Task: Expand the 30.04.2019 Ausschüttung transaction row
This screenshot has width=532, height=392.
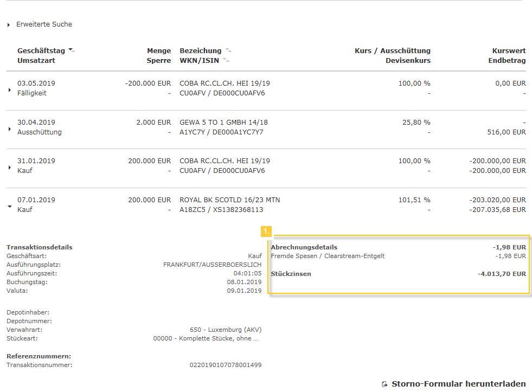Action: tap(10, 129)
